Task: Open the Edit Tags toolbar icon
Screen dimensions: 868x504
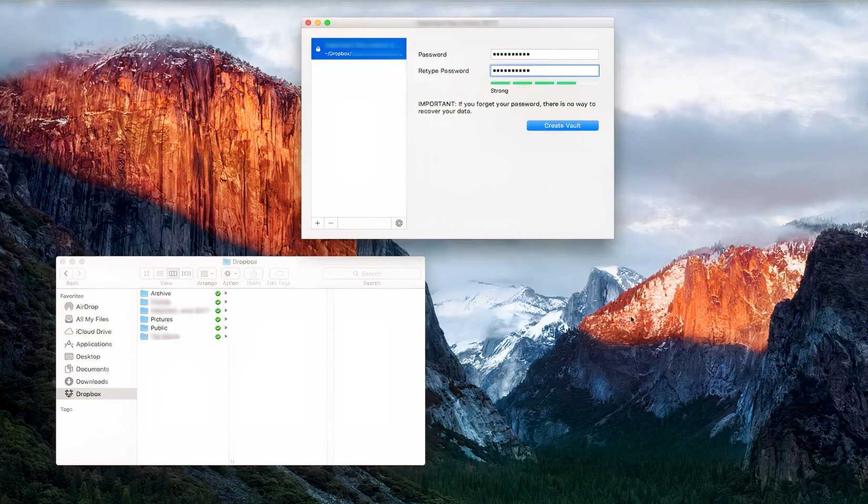Action: [278, 273]
